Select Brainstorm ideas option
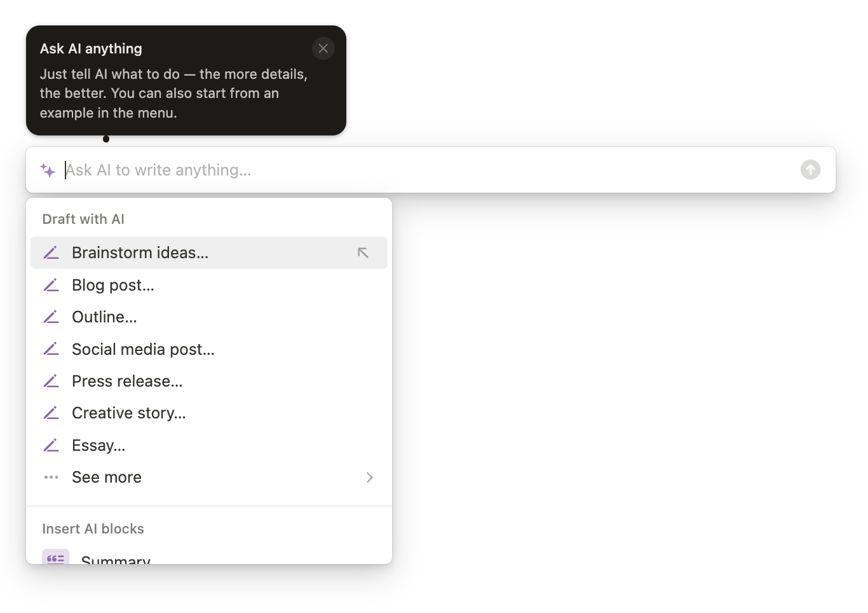This screenshot has height=613, width=868. tap(209, 253)
